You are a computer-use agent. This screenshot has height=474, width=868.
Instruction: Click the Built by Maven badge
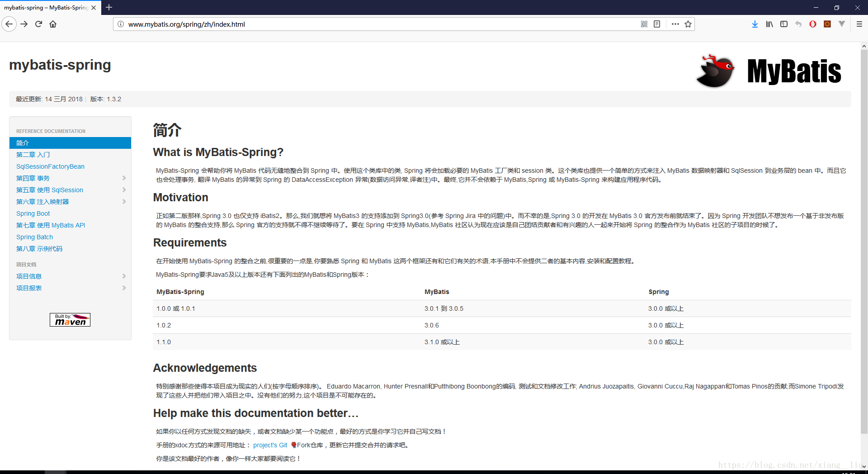pos(70,320)
